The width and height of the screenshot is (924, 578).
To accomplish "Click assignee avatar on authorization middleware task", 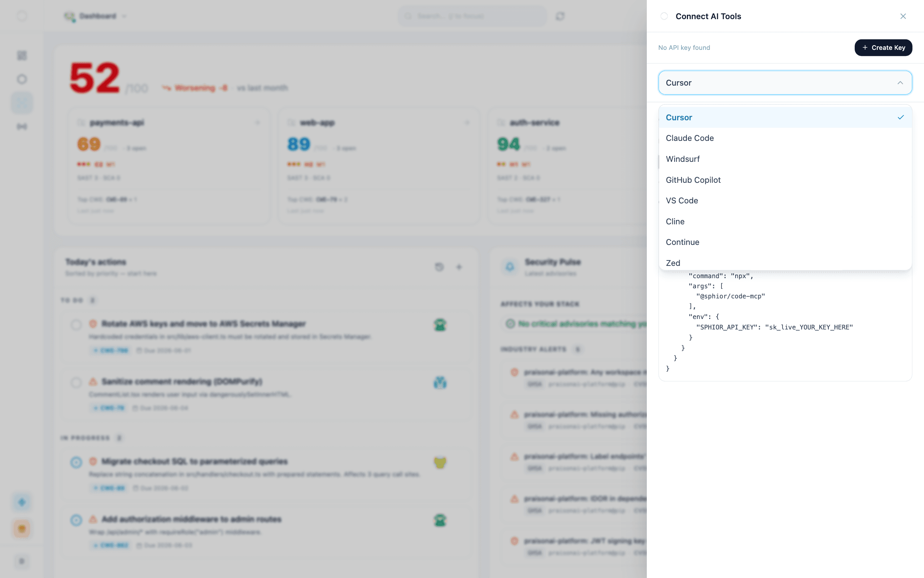I will [x=440, y=520].
